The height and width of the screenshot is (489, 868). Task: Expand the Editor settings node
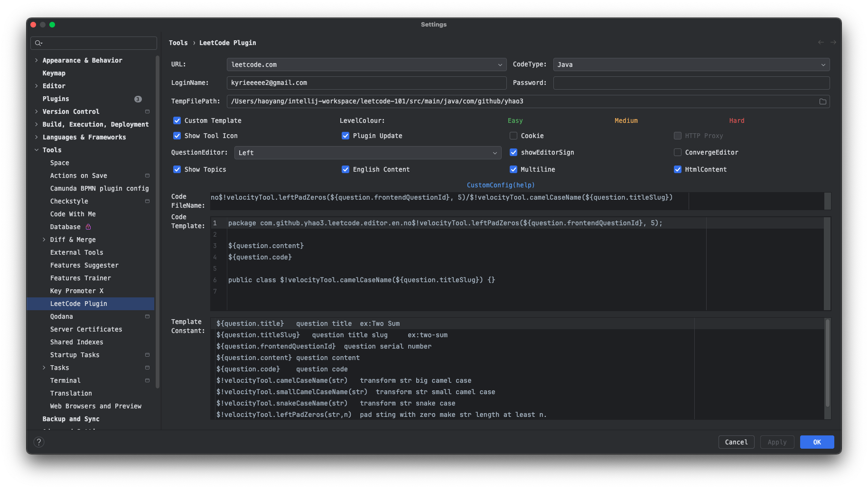click(37, 86)
